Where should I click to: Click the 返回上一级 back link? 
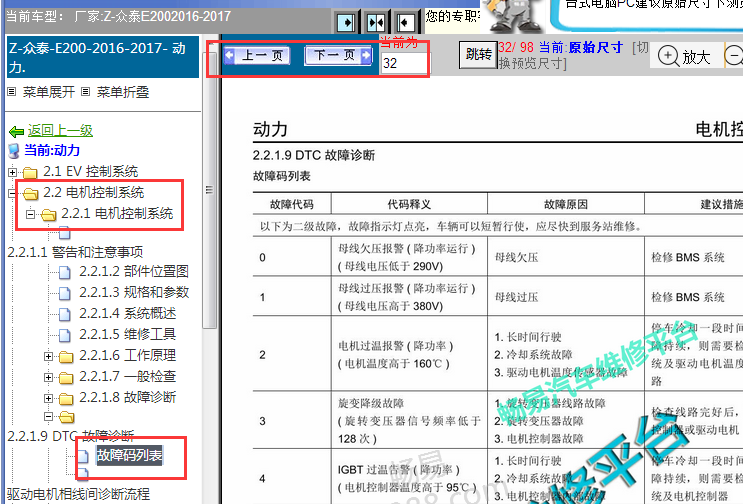pyautogui.click(x=60, y=130)
